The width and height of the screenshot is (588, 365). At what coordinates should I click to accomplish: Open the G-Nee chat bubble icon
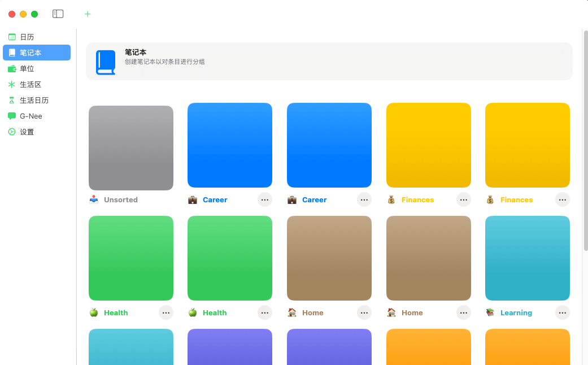[x=12, y=116]
